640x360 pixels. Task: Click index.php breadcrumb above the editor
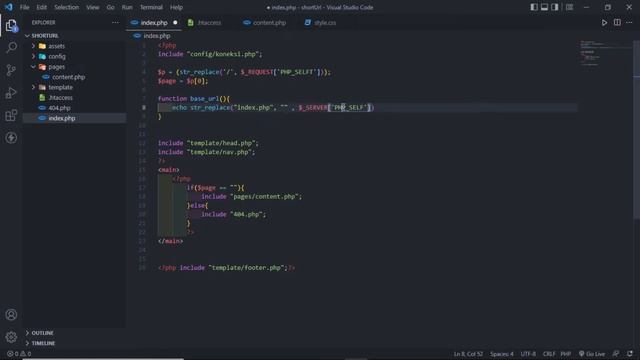click(x=157, y=36)
